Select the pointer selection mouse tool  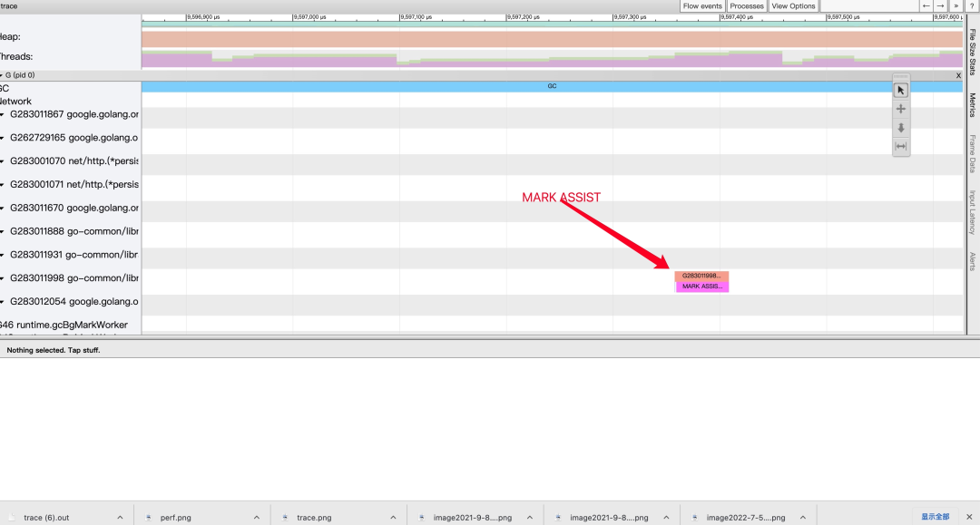[x=901, y=91]
